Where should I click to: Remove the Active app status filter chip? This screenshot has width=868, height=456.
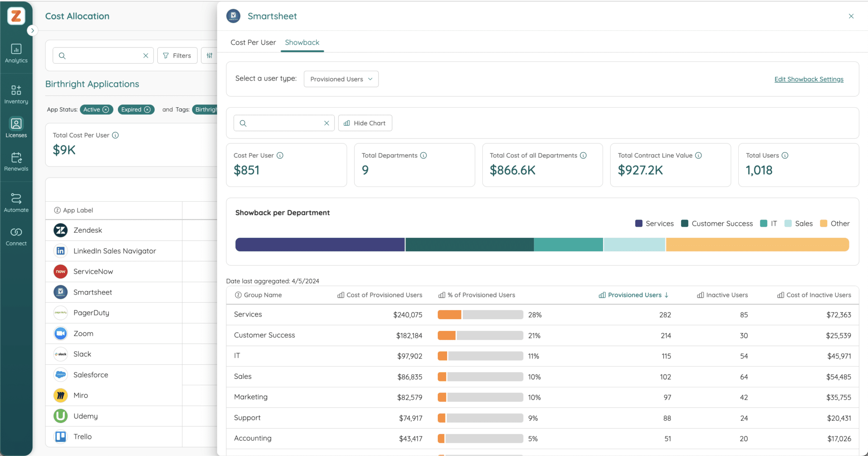coord(106,109)
